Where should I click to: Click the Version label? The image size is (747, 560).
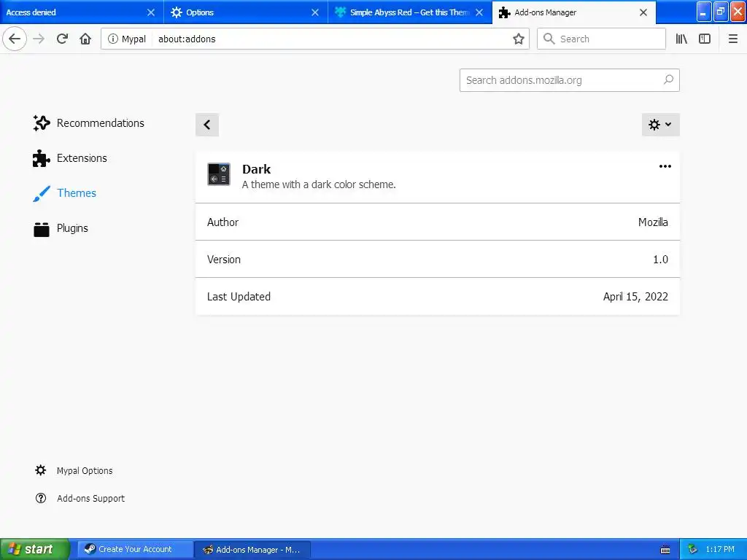point(224,260)
